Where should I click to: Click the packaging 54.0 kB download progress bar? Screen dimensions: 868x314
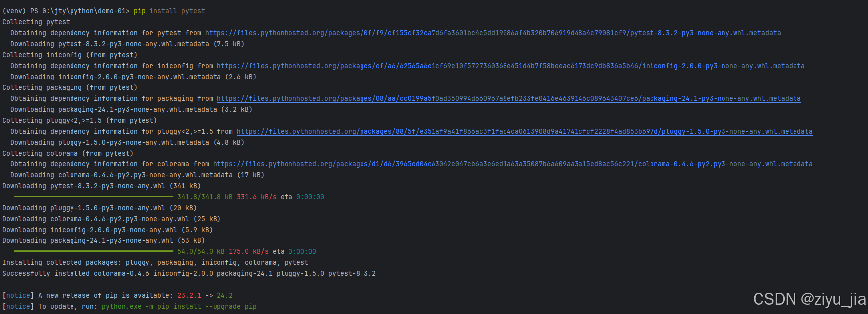pyautogui.click(x=94, y=252)
